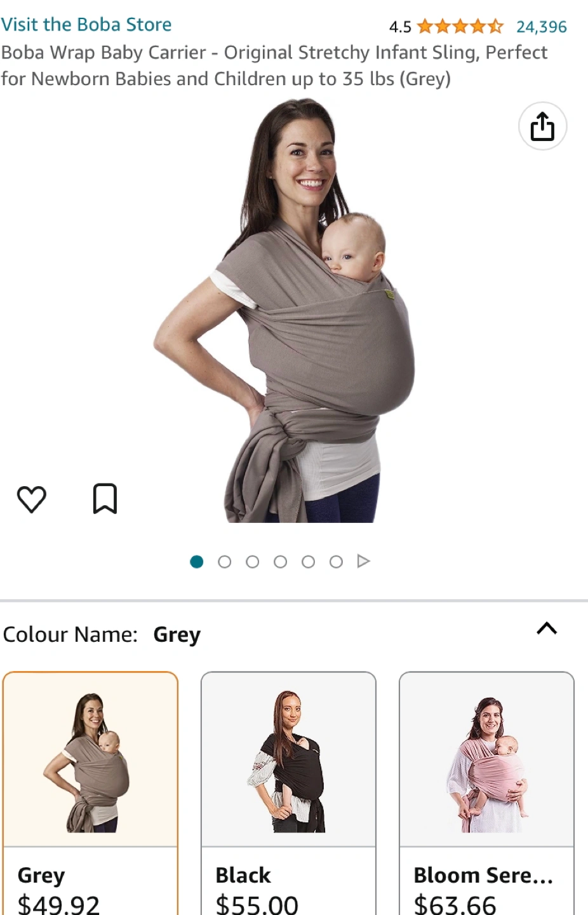This screenshot has height=915, width=588.
Task: Tap the Boba Wrap product title
Action: pyautogui.click(x=274, y=65)
